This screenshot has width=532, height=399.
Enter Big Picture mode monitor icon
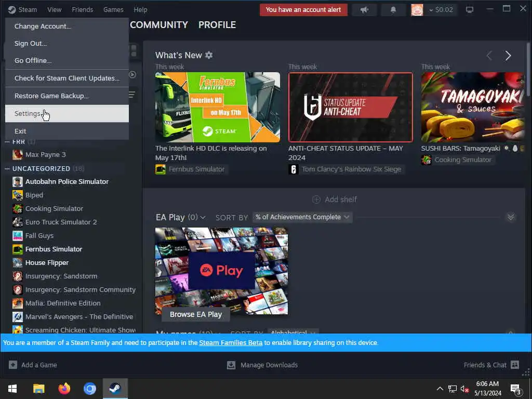click(x=470, y=10)
